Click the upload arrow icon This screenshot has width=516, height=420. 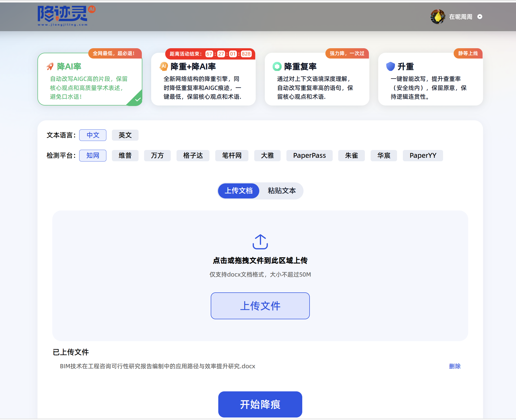pos(260,242)
